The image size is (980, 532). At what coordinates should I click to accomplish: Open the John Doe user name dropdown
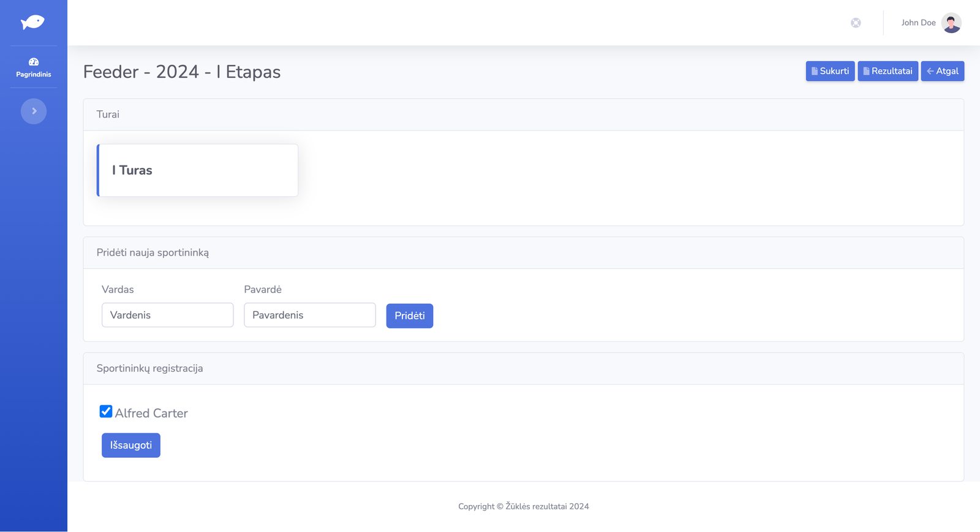click(x=918, y=23)
